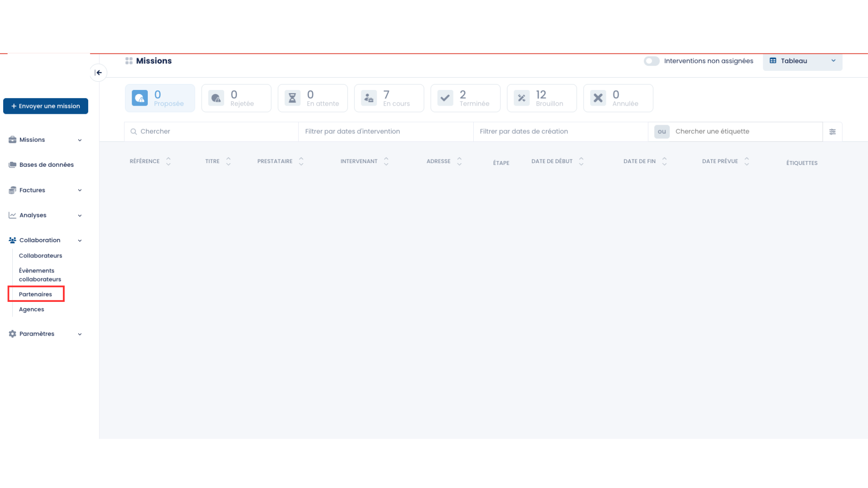The height and width of the screenshot is (488, 868).
Task: Go to the Agences link
Action: pyautogui.click(x=32, y=310)
